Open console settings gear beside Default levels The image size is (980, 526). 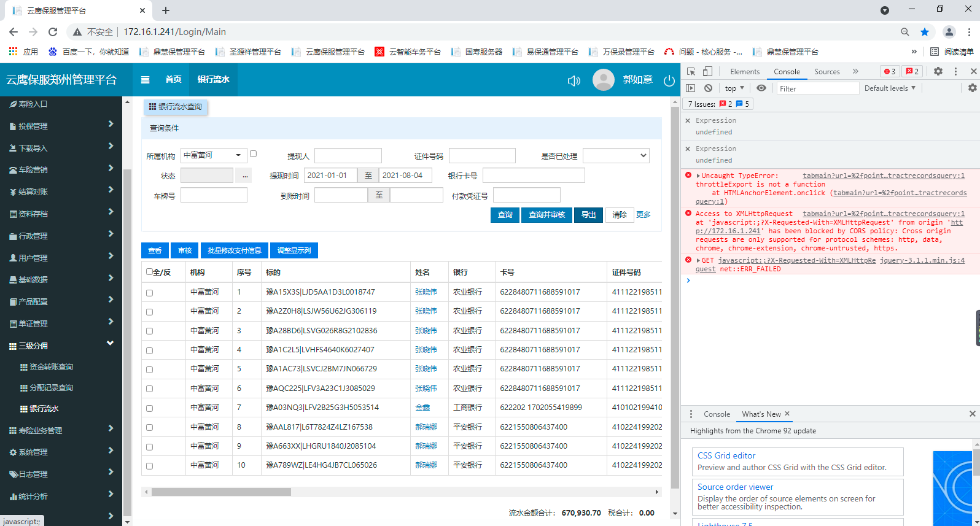pos(973,88)
